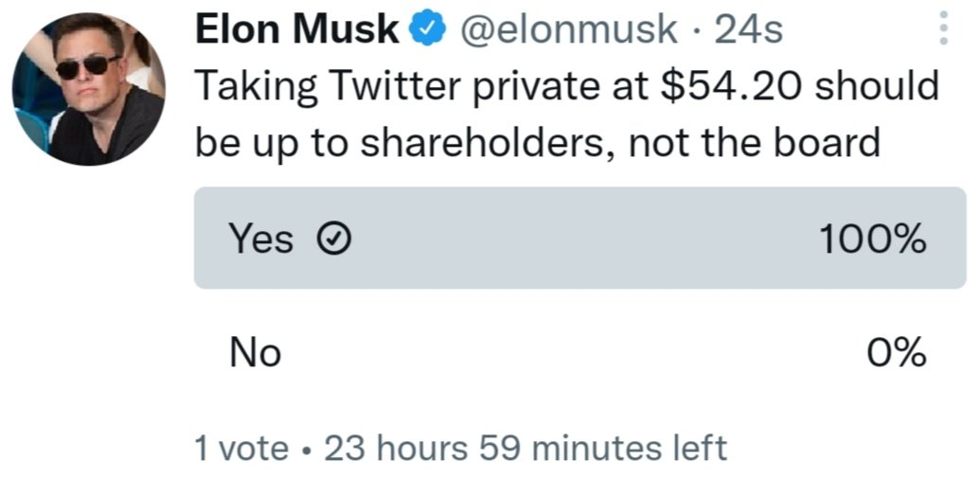Viewport: 980px width, 478px height.
Task: Open the tweet author's profile photo
Action: tap(88, 90)
